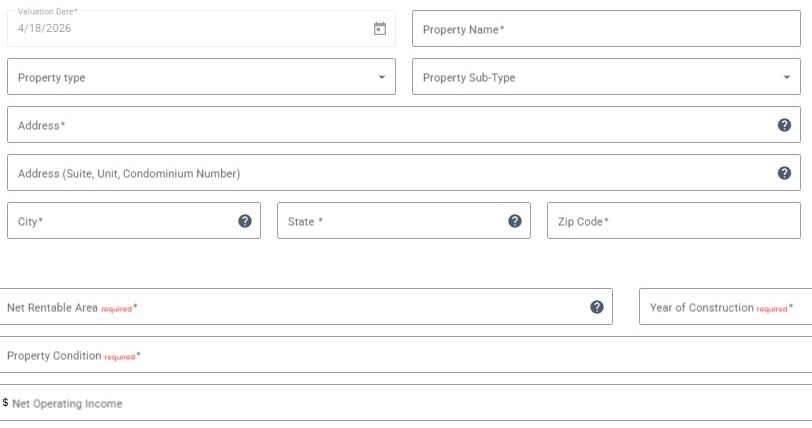
Task: Click the Address Suite, Unit, Condominium field
Action: pyautogui.click(x=390, y=173)
